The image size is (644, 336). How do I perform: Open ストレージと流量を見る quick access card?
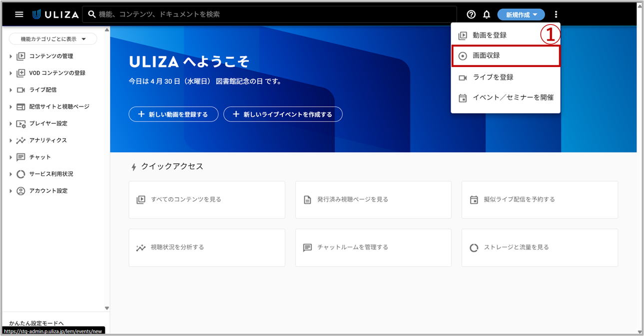tap(540, 248)
